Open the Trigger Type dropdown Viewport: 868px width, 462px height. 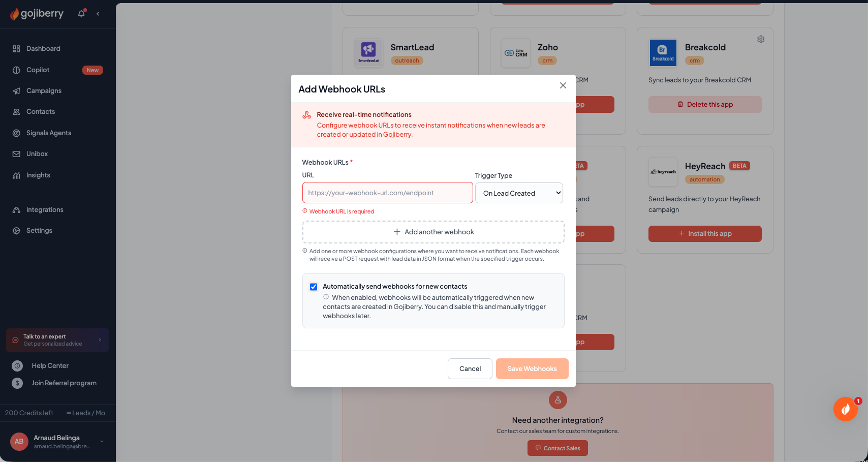click(x=519, y=193)
